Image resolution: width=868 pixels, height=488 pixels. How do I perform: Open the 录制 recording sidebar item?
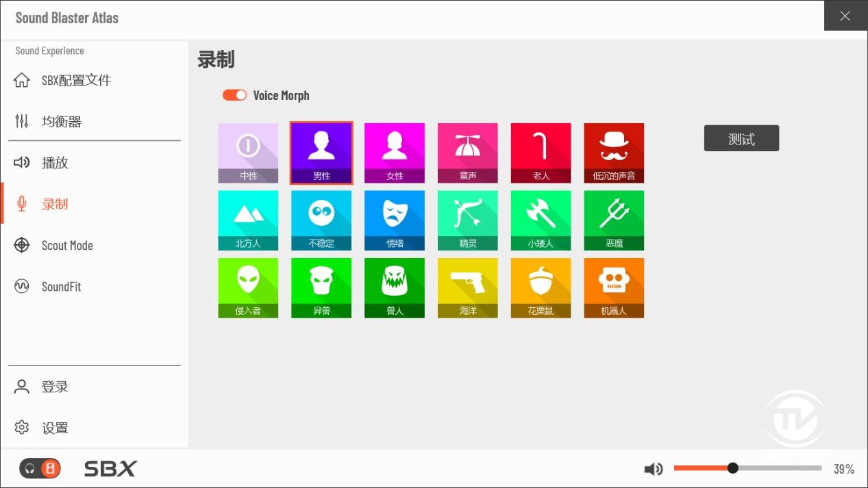[95, 203]
